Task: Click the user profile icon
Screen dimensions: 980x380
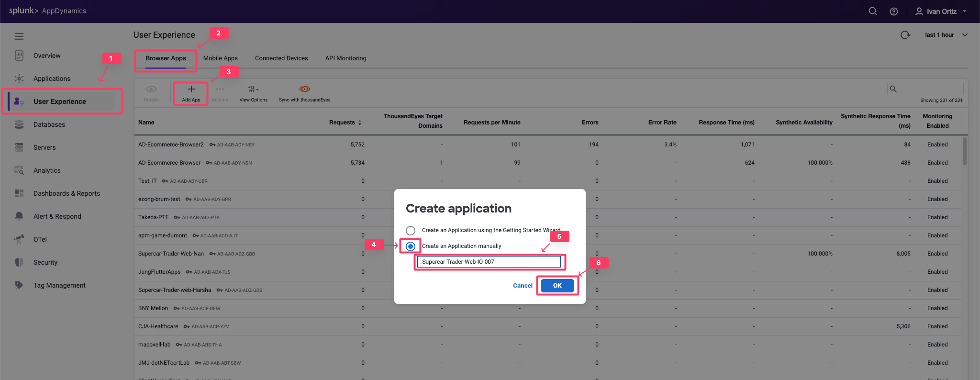Action: point(919,11)
